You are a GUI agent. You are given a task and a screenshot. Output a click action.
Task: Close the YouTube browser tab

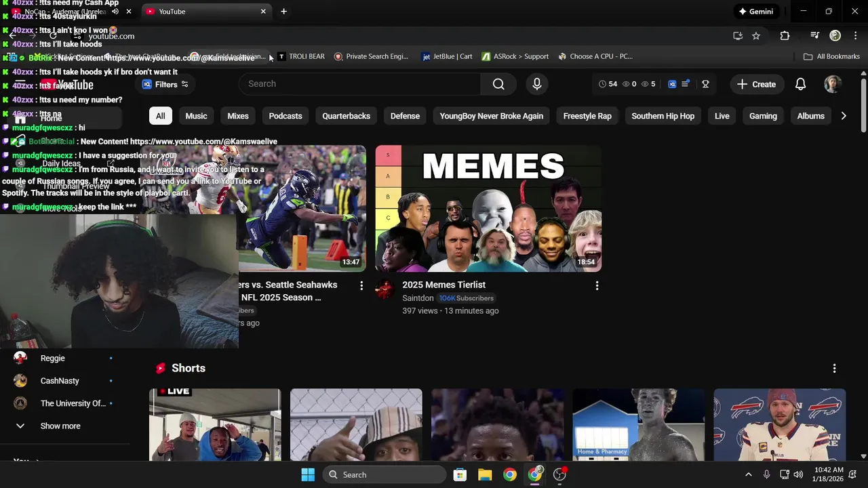(263, 12)
